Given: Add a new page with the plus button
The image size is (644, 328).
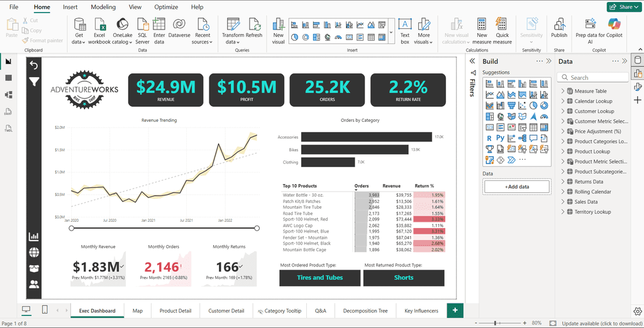Looking at the screenshot, I should coord(454,310).
